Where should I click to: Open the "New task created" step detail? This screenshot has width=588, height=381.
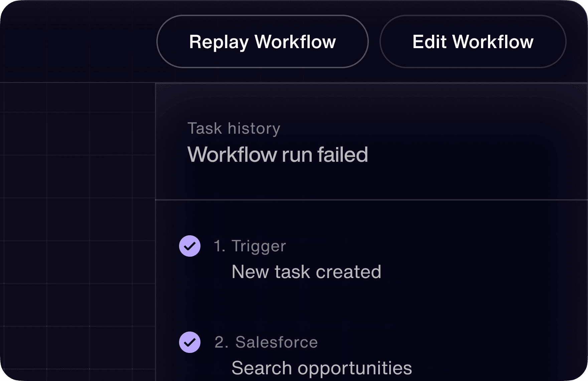(306, 272)
